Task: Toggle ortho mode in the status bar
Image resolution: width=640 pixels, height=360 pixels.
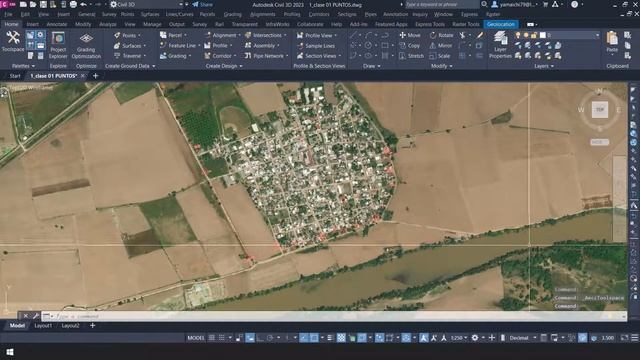Action: click(260, 338)
